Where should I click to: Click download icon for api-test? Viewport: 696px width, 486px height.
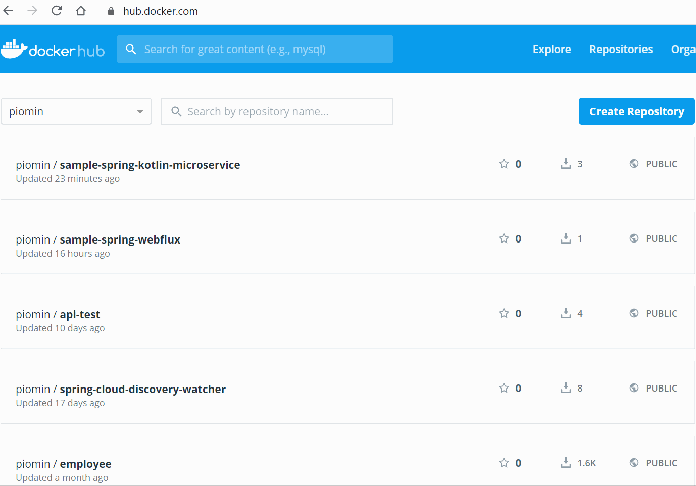566,313
